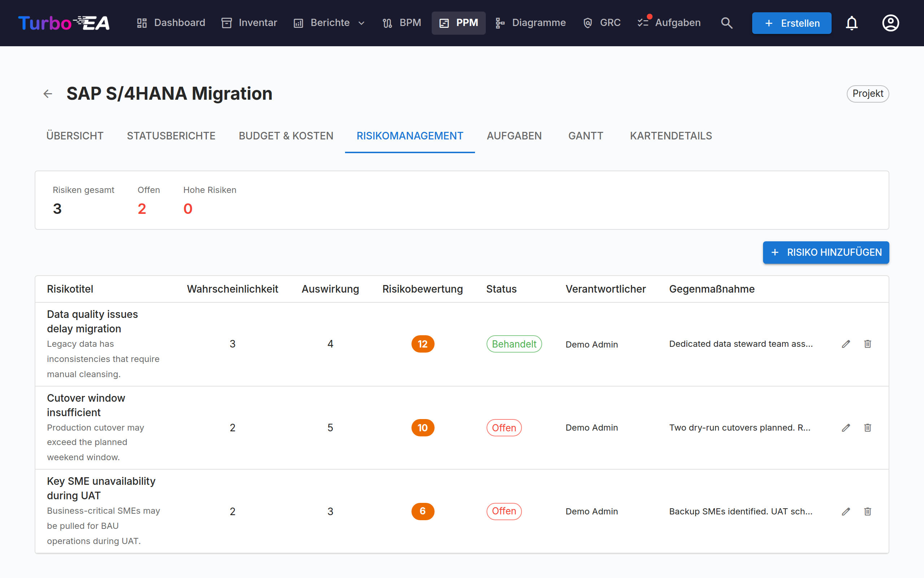Image resolution: width=924 pixels, height=578 pixels.
Task: Edit the Key SME unavailability risk
Action: pyautogui.click(x=846, y=512)
